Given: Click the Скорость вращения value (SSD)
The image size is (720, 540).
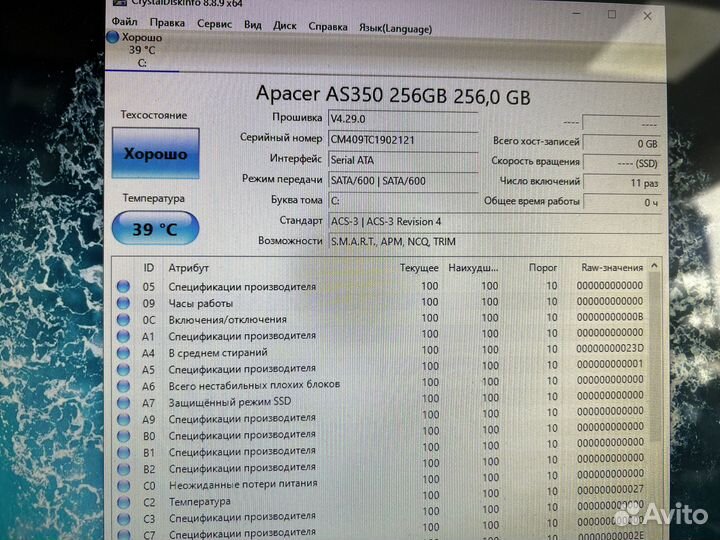Looking at the screenshot, I should coord(622,163).
